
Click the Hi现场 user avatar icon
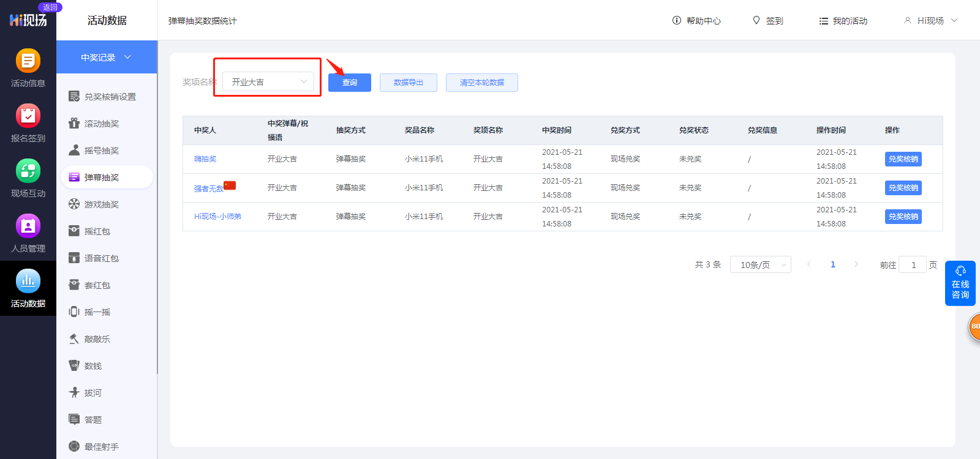click(x=908, y=20)
